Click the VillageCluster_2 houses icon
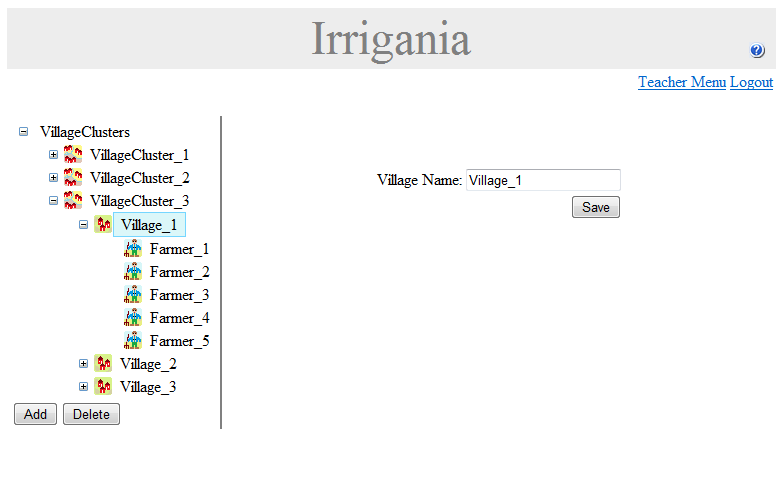Viewport: 784px width, 478px height. point(73,178)
